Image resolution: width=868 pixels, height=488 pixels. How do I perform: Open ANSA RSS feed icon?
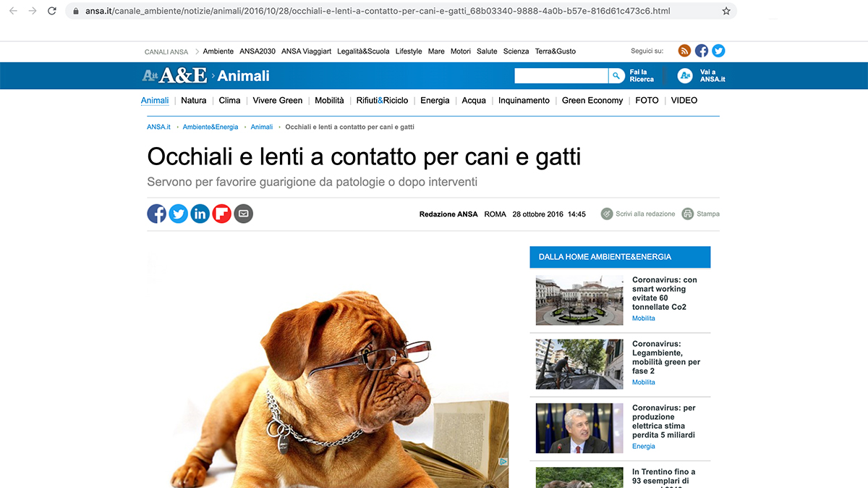point(684,51)
